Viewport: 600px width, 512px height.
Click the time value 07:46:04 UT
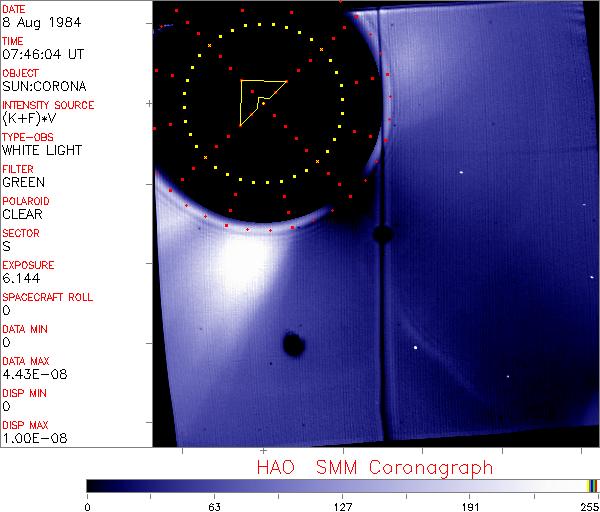click(43, 54)
